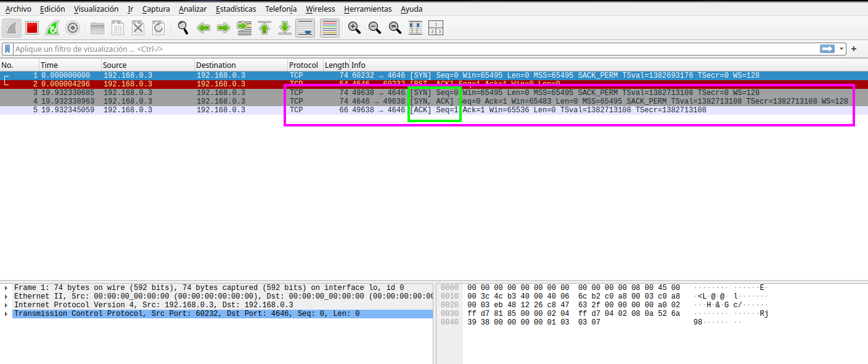The image size is (868, 364).
Task: Sort by the Time column header
Action: [70, 65]
